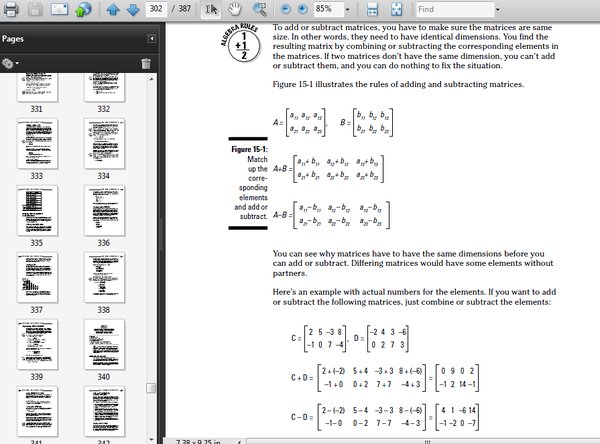Click the total page count 387

pyautogui.click(x=185, y=9)
